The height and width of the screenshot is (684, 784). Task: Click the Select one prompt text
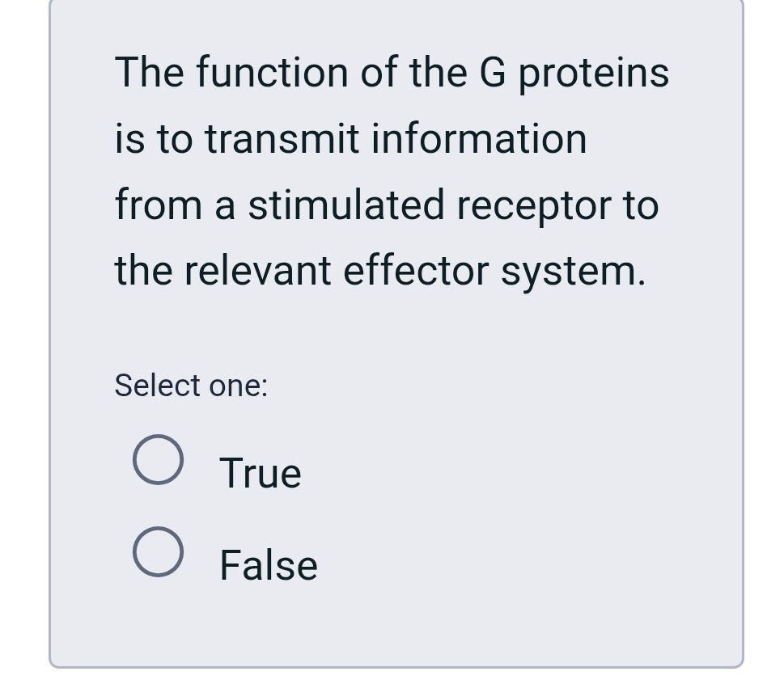click(189, 385)
